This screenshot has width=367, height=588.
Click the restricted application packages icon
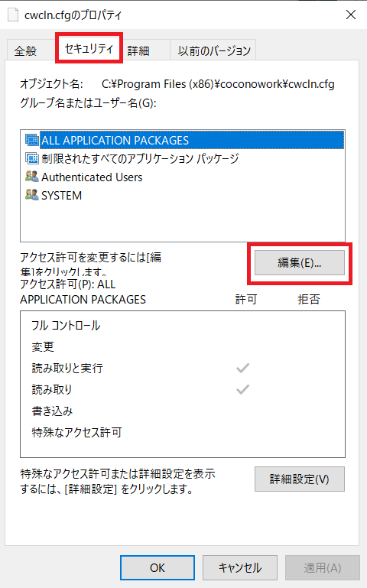coord(32,158)
